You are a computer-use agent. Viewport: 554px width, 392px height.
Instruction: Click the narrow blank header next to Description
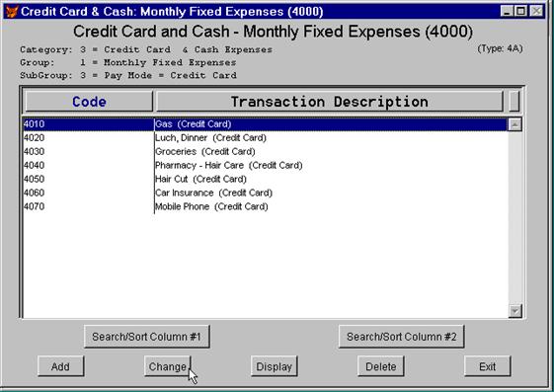pos(514,102)
